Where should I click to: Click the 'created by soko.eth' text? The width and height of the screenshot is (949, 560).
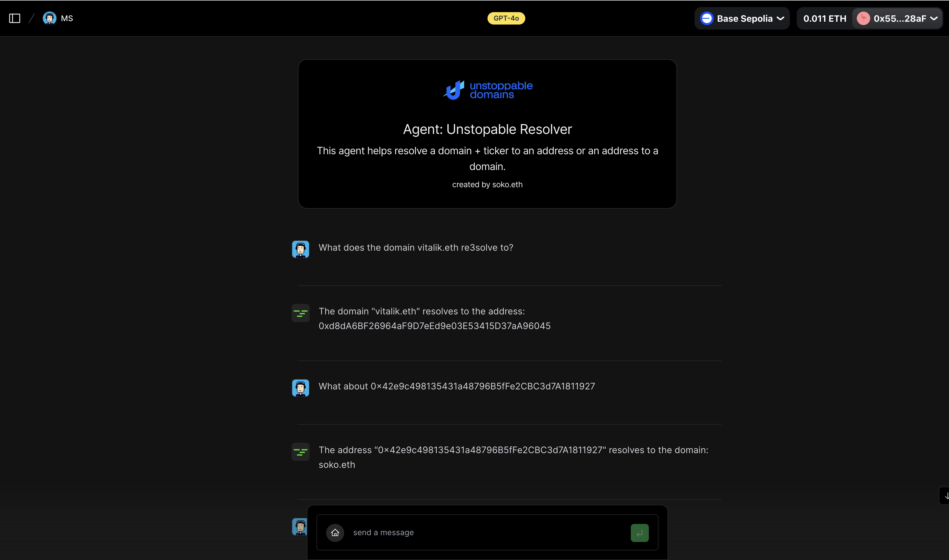(x=487, y=184)
